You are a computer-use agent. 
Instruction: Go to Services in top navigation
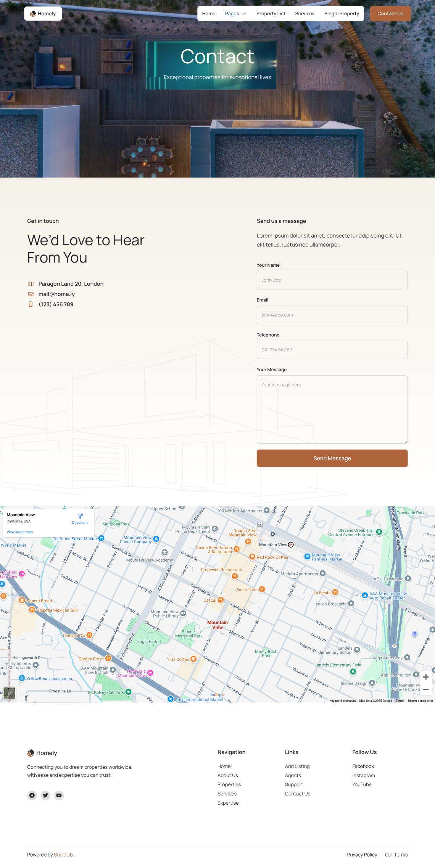click(x=304, y=14)
